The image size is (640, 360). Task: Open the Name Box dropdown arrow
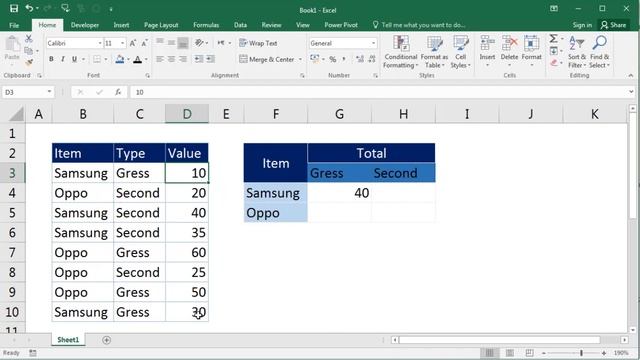(49, 92)
